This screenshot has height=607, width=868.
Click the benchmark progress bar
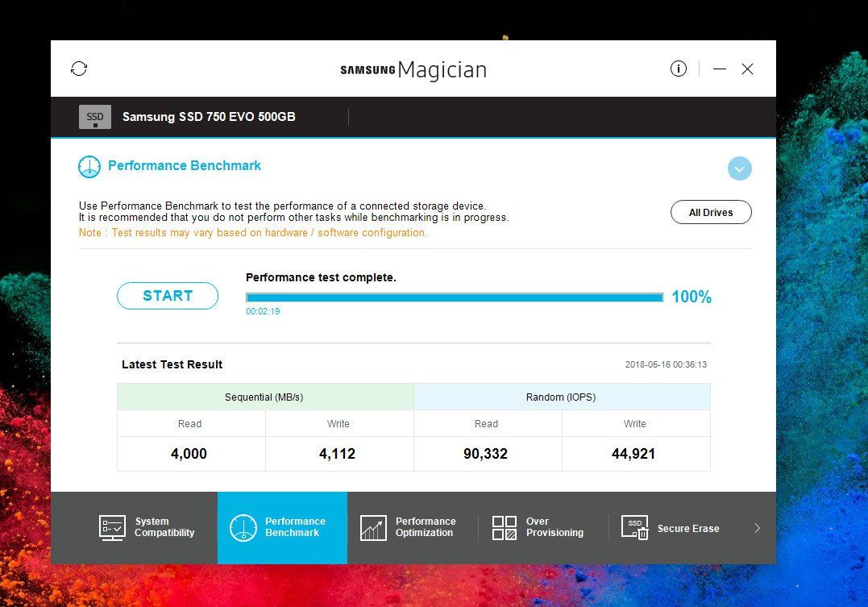pos(455,297)
